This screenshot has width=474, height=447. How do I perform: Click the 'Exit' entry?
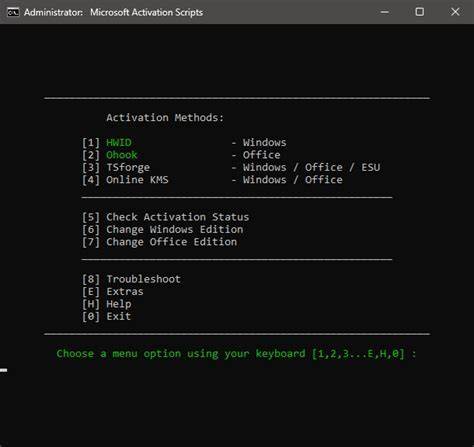tap(119, 316)
